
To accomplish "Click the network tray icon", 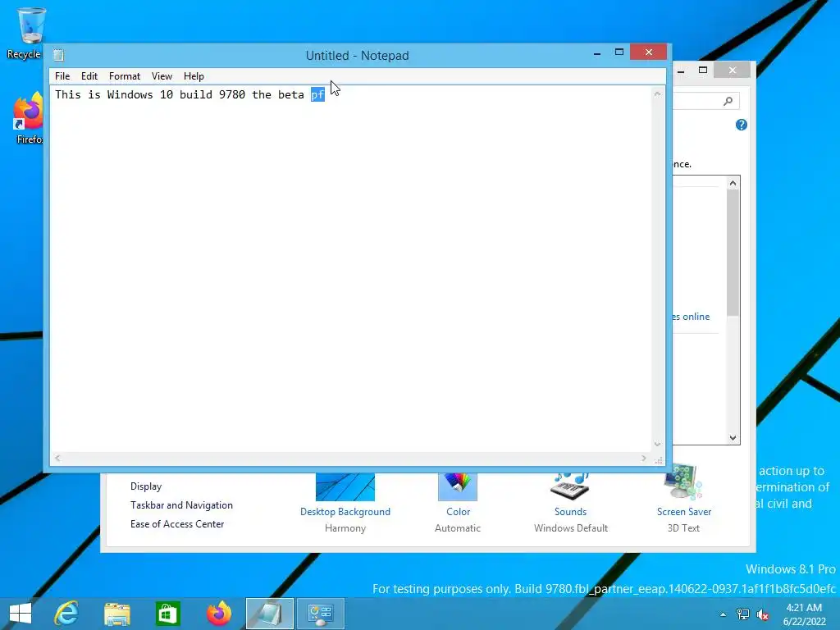I will click(x=743, y=614).
